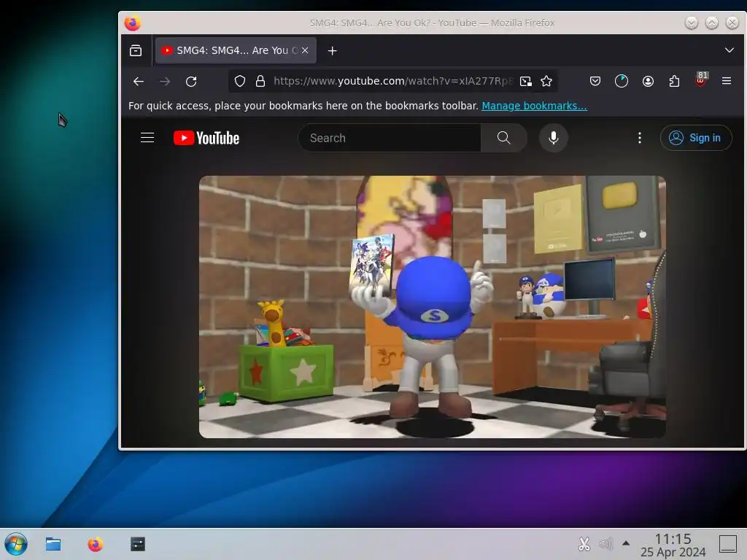Screen dimensions: 747x560
Task: Go back with the back arrow
Action: 139,82
